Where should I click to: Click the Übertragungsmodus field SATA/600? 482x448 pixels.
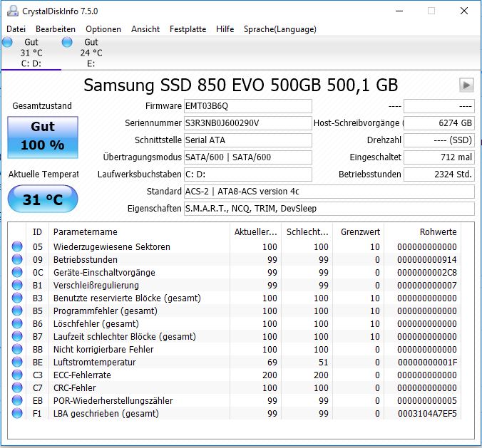tap(247, 157)
